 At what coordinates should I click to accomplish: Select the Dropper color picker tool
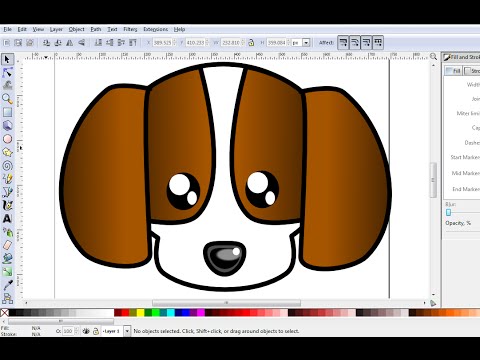pyautogui.click(x=7, y=285)
